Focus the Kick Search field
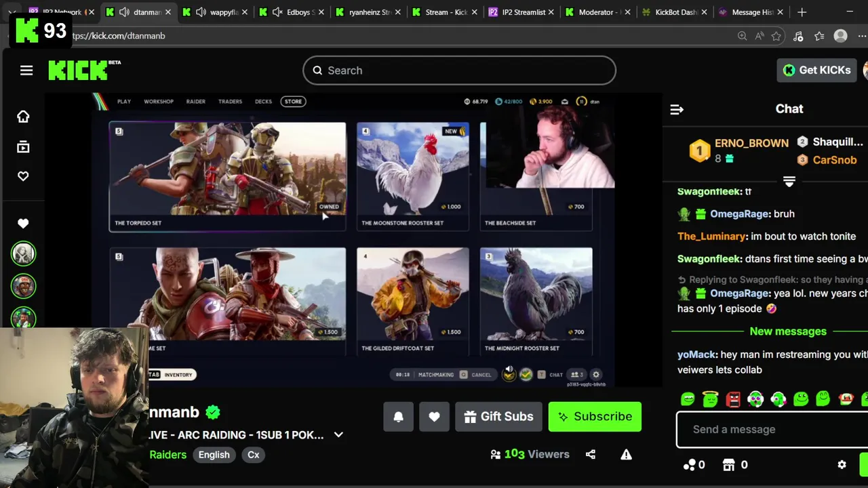The image size is (868, 488). point(459,70)
